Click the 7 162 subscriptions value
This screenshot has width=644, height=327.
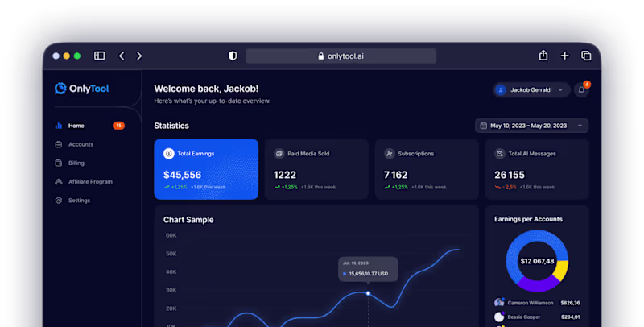[x=395, y=175]
